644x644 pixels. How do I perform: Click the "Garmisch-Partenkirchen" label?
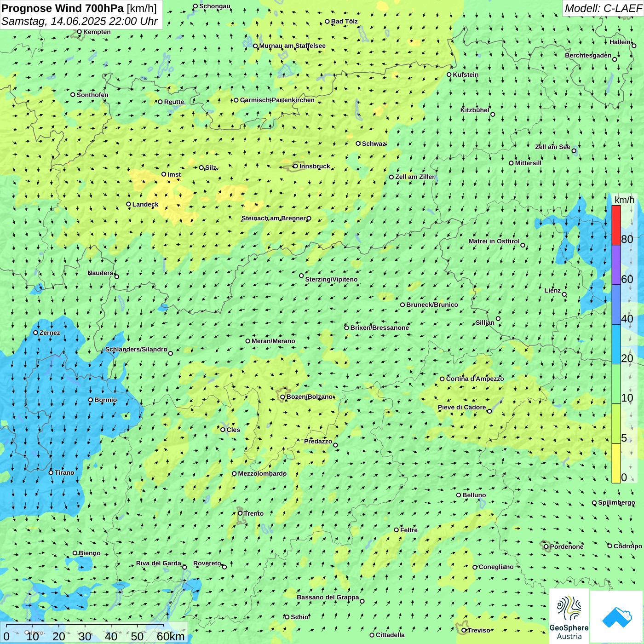[x=277, y=100]
